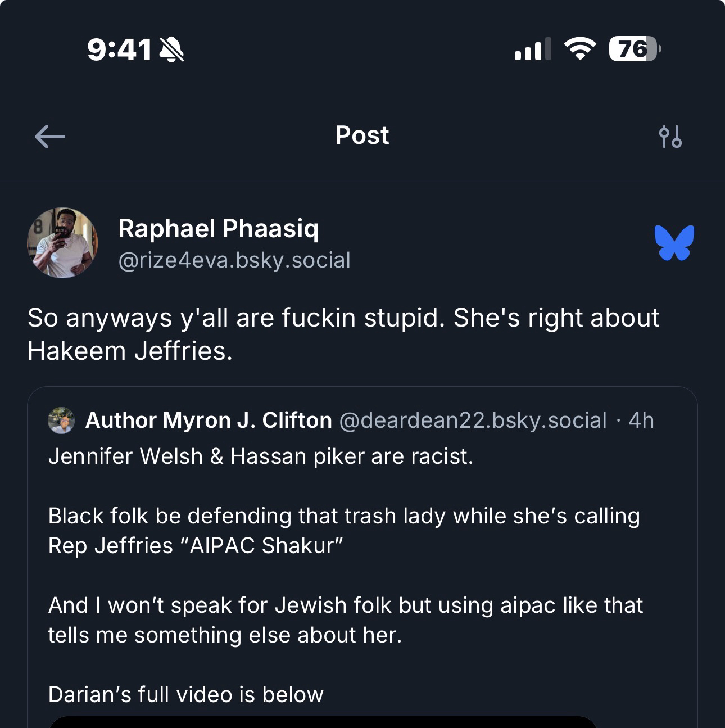The width and height of the screenshot is (725, 728).
Task: Tap the "She's right about Hakeem Jeffries" text
Action: pyautogui.click(x=343, y=334)
